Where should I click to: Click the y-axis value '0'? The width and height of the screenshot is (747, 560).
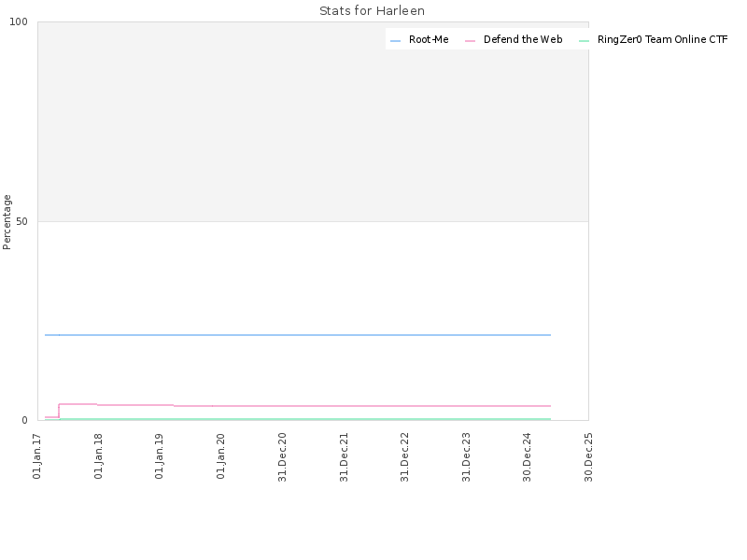pyautogui.click(x=25, y=421)
